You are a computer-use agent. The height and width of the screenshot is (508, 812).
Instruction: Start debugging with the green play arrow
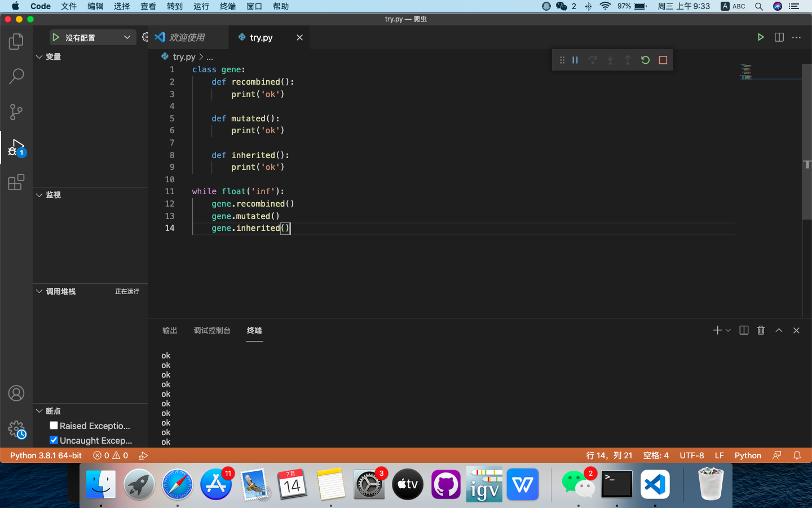click(x=56, y=37)
